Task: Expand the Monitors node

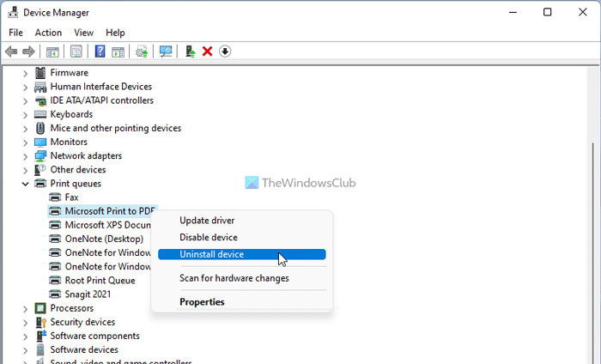Action: 25,143
